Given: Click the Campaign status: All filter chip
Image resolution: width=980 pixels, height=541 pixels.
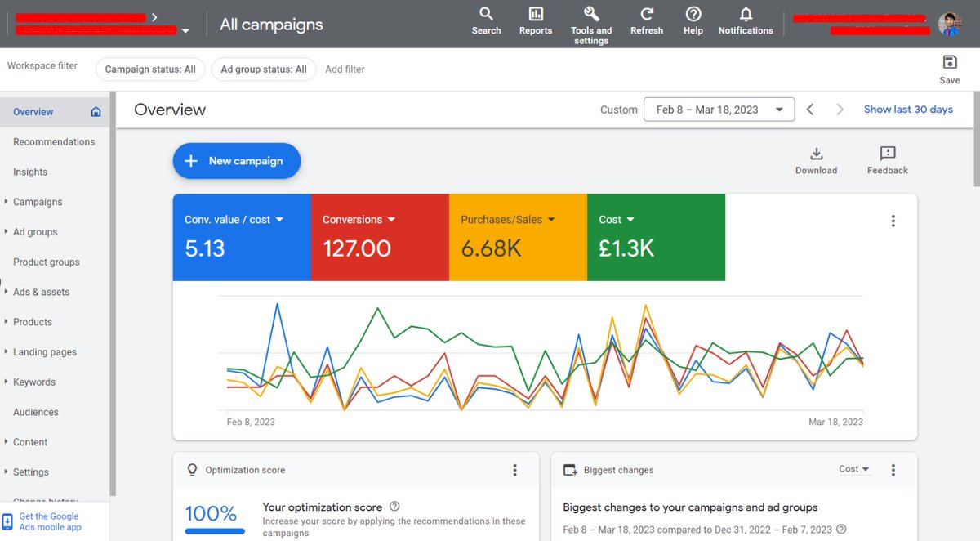Looking at the screenshot, I should click(150, 69).
